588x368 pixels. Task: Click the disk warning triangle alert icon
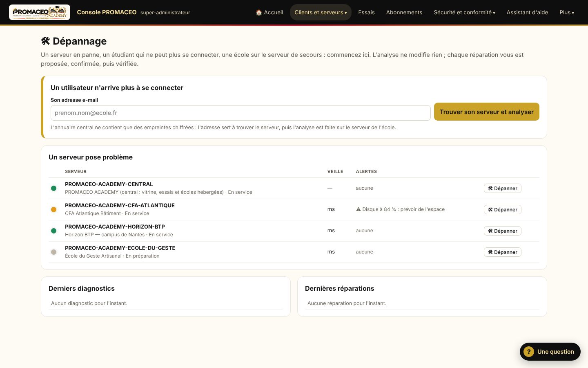click(359, 209)
